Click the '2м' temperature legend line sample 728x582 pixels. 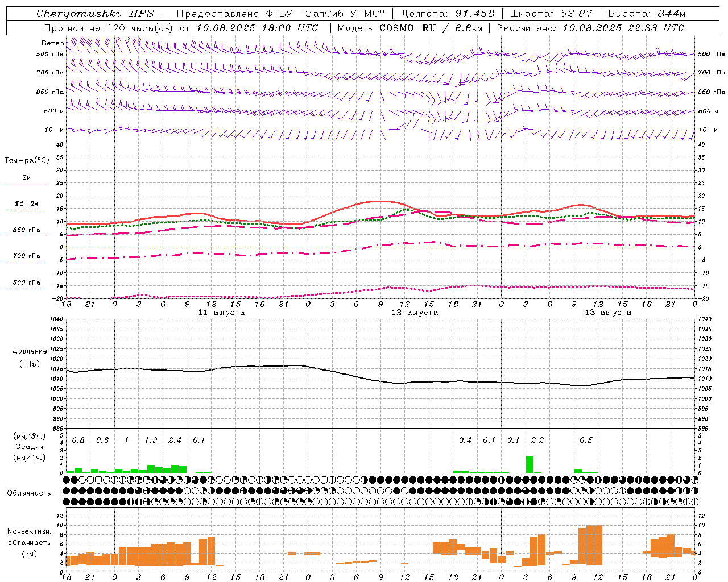(26, 184)
